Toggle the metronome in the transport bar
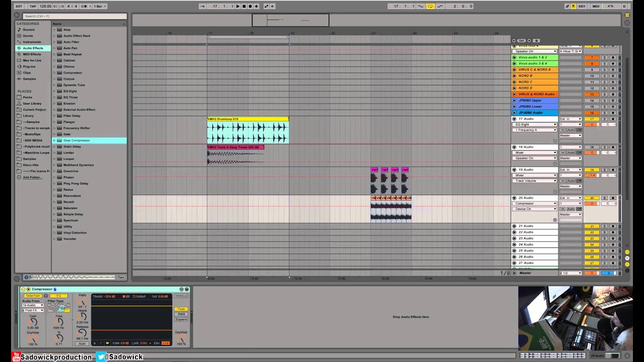The image size is (644, 362). point(84,6)
